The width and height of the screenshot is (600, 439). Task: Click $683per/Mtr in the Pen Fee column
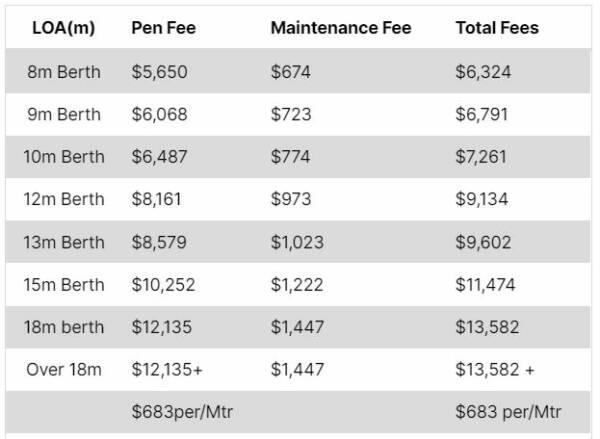point(182,412)
